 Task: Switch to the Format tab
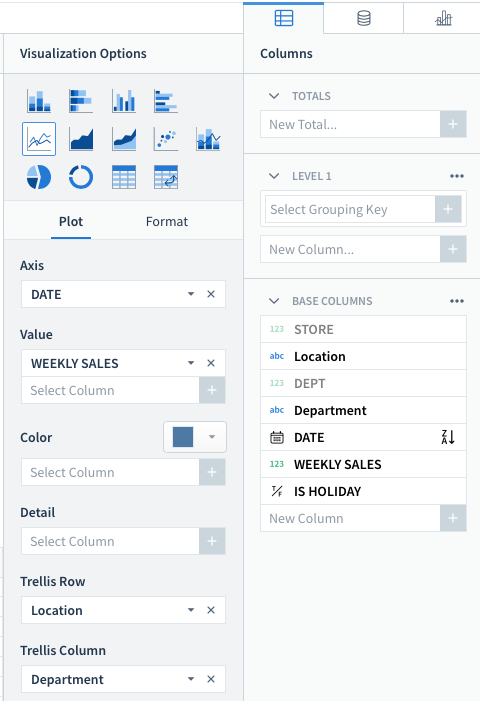(x=167, y=222)
